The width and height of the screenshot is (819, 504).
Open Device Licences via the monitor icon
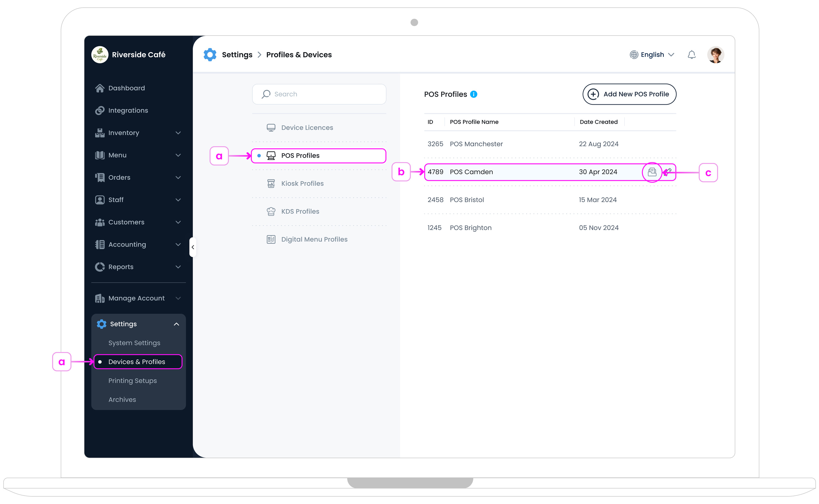(271, 127)
